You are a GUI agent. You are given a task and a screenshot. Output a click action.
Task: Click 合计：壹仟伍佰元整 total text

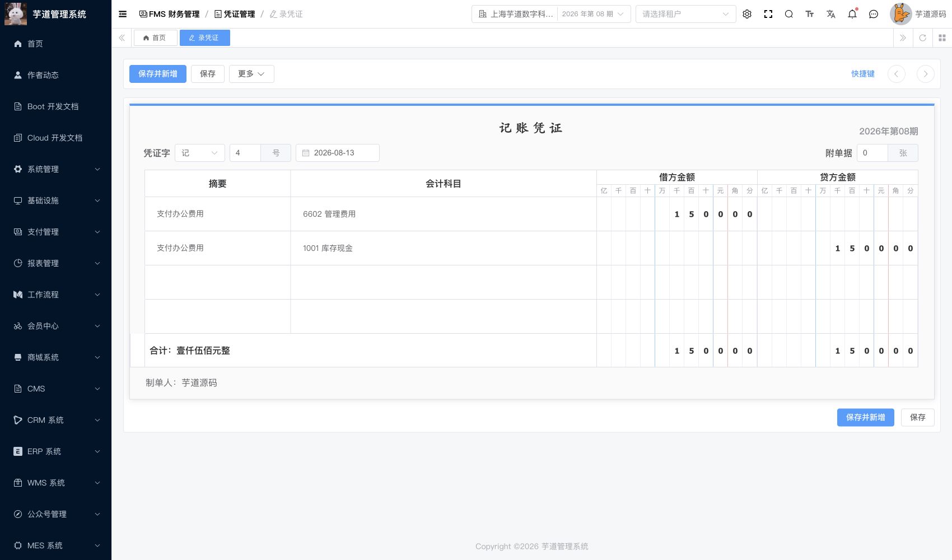(190, 351)
